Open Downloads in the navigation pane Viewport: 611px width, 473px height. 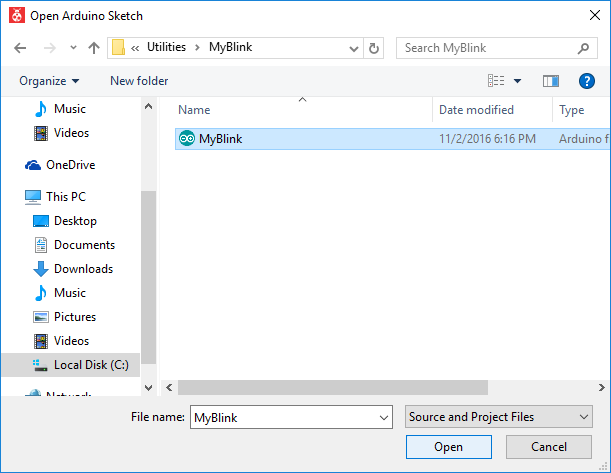pyautogui.click(x=73, y=269)
